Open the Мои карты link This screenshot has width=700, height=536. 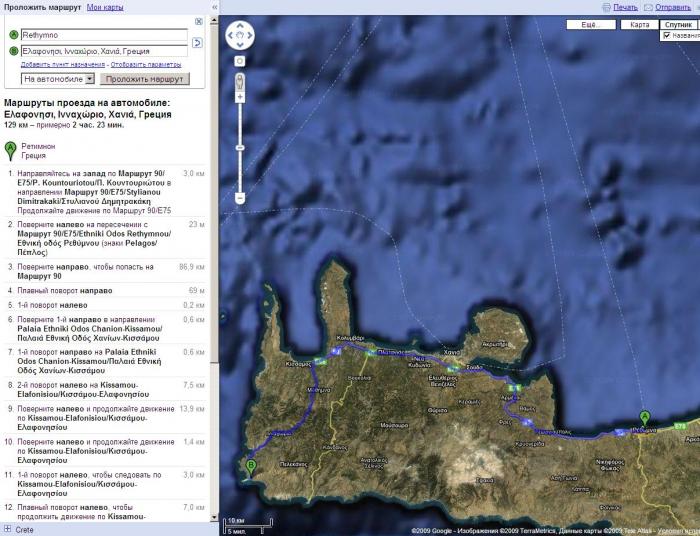pyautogui.click(x=105, y=7)
